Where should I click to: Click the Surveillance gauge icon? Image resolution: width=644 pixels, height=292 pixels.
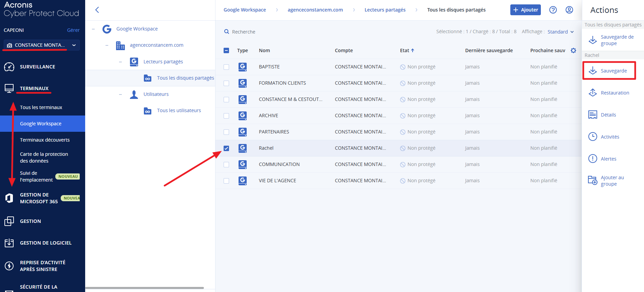point(9,67)
